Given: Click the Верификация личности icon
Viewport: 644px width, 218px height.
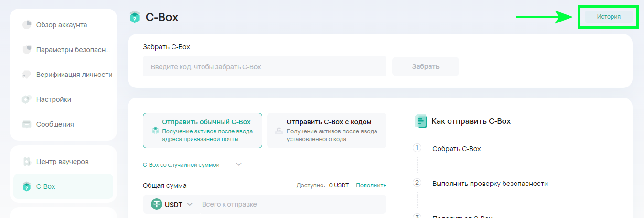Looking at the screenshot, I should point(27,75).
